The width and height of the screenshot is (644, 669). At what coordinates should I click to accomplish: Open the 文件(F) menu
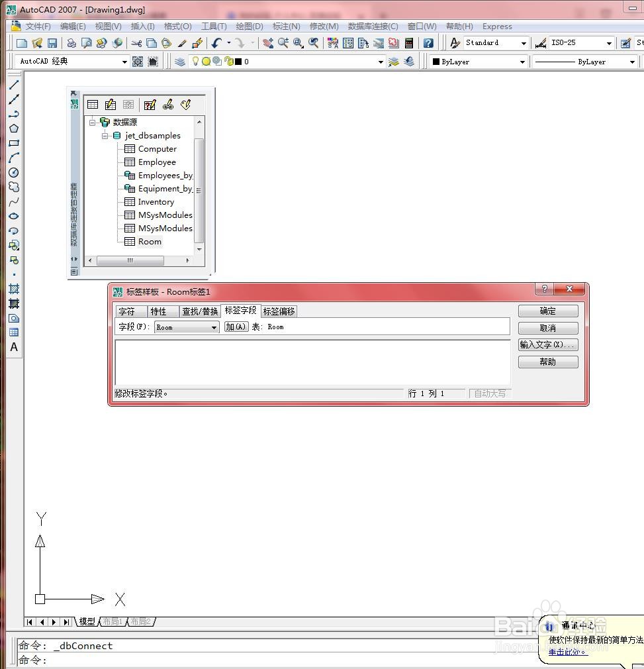tap(38, 26)
